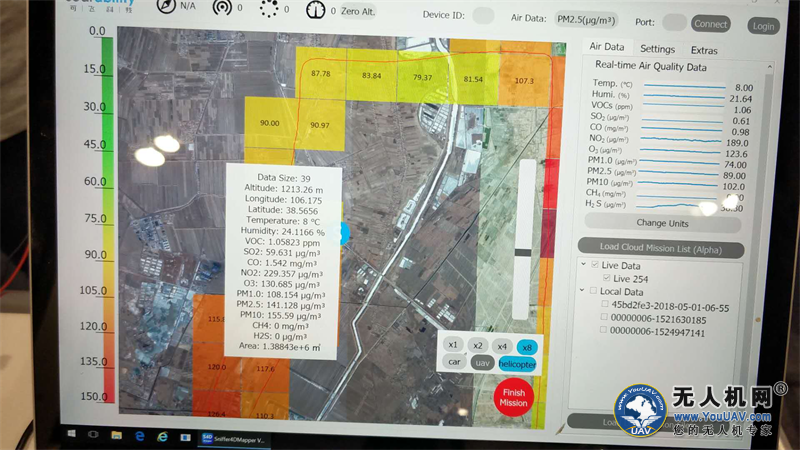The image size is (800, 450).
Task: Uncheck the Live 254 dataset
Action: pyautogui.click(x=607, y=278)
